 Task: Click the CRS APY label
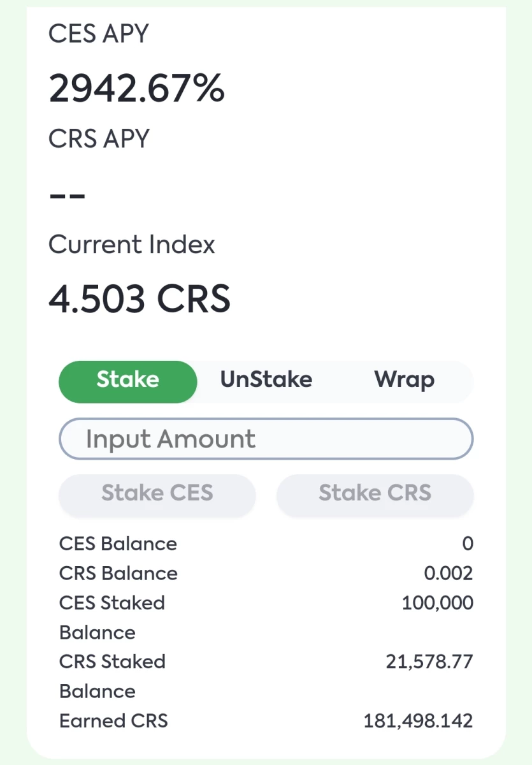[99, 138]
